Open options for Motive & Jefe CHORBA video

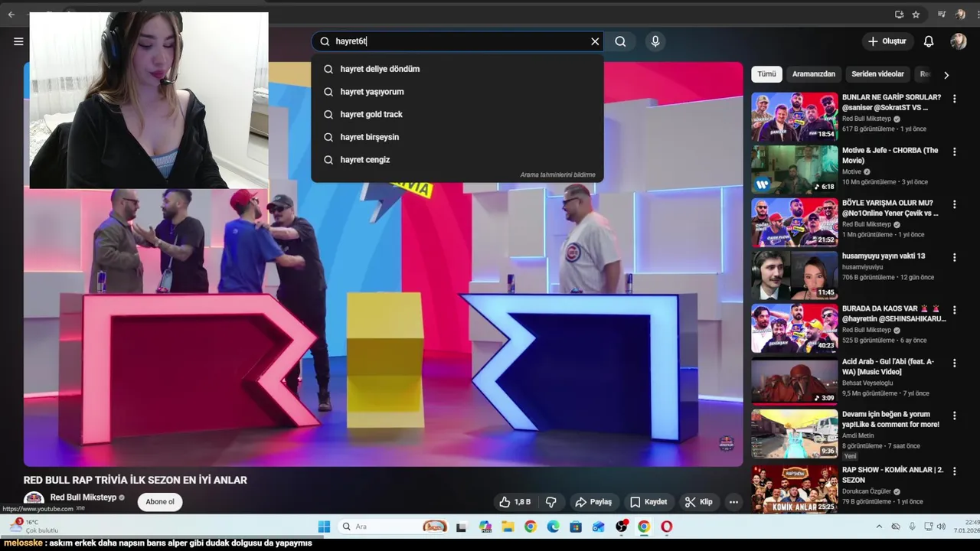pos(954,152)
